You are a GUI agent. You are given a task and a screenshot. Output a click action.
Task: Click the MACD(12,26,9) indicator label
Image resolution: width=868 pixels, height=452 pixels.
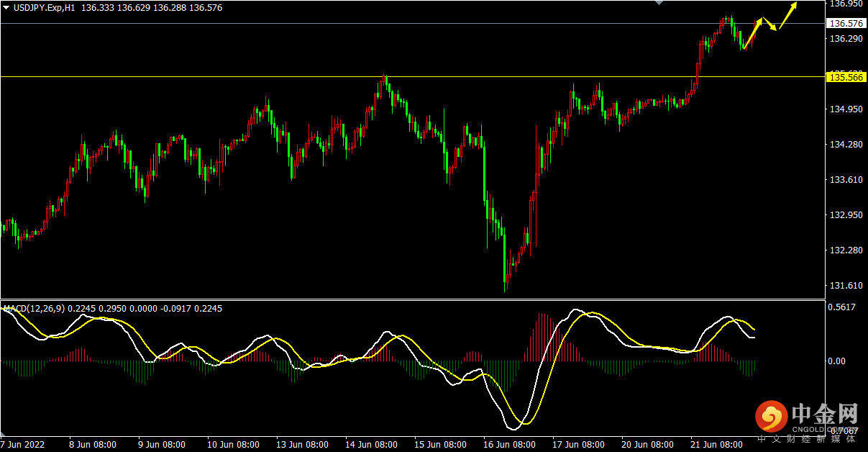pos(34,308)
